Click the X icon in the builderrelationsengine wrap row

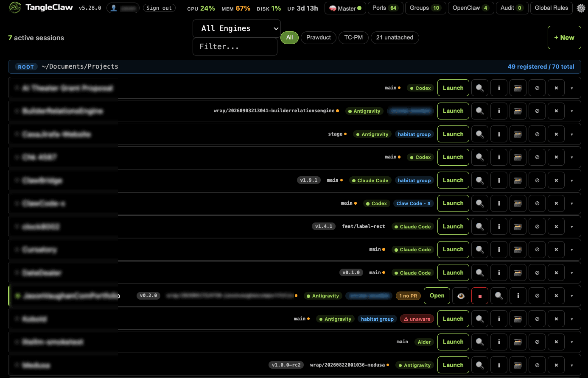pos(556,111)
